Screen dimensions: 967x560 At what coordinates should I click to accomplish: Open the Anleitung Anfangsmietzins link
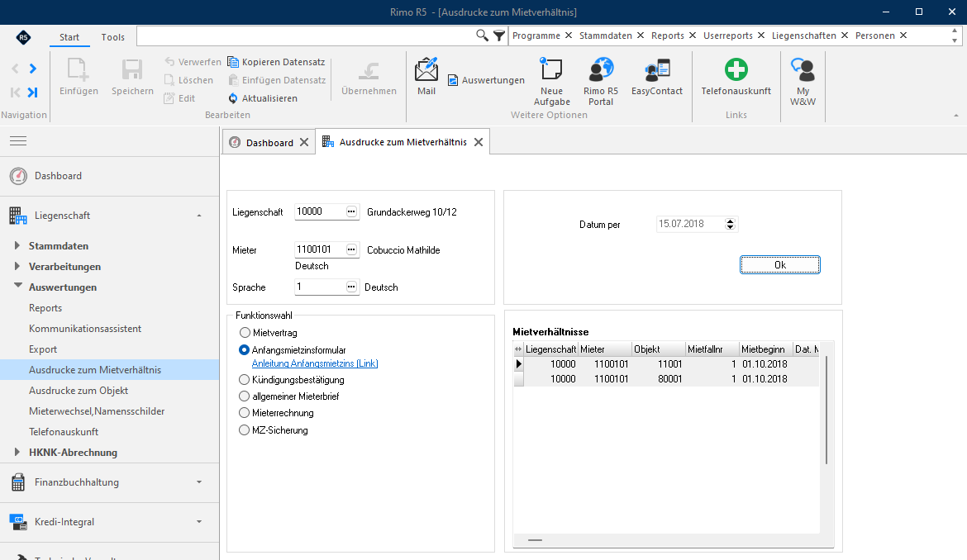[x=315, y=363]
